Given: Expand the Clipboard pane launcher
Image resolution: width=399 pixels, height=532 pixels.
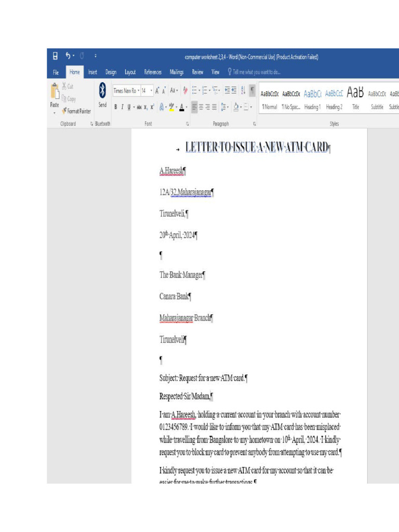Looking at the screenshot, I should tap(91, 124).
